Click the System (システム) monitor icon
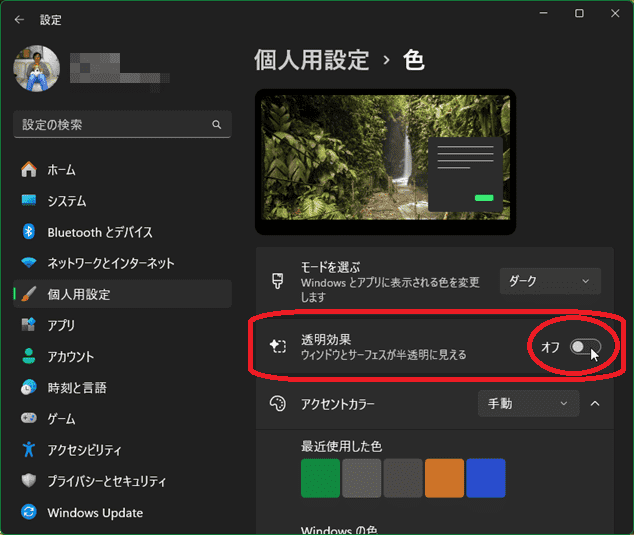The image size is (634, 535). click(28, 201)
